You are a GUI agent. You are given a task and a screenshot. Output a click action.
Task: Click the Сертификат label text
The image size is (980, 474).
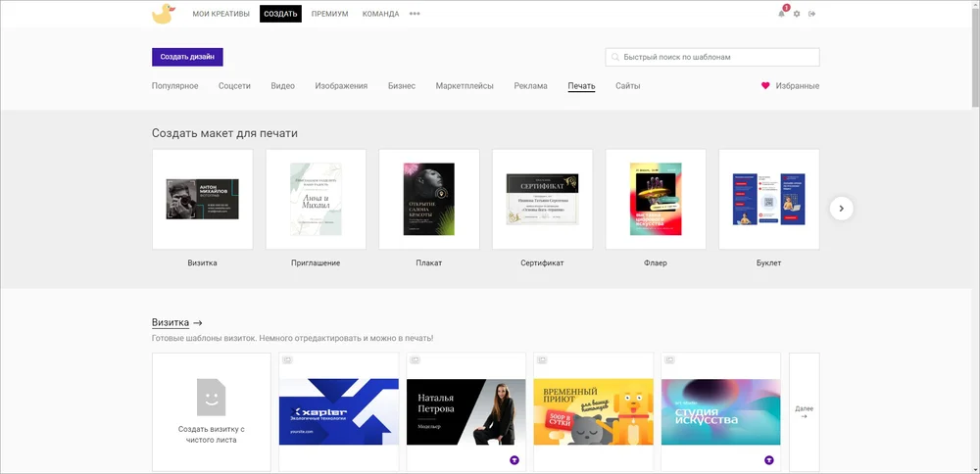point(543,262)
